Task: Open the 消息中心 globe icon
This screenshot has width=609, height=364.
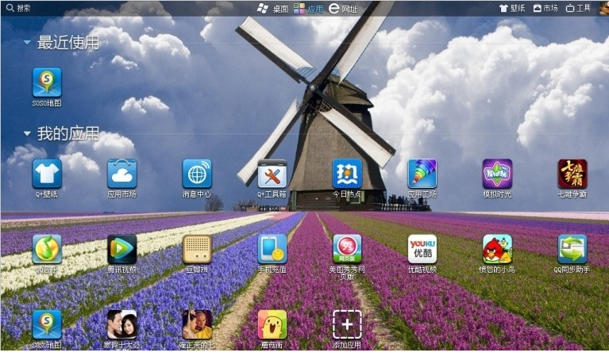Action: (x=197, y=174)
